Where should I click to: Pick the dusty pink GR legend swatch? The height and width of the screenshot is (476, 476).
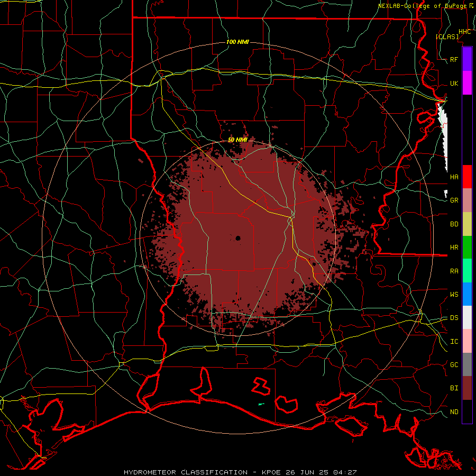(467, 200)
